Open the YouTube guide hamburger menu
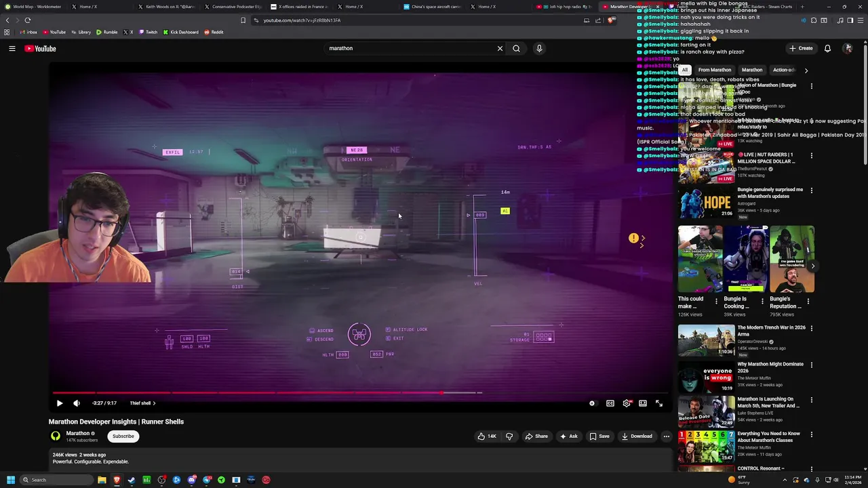868x488 pixels. 12,48
